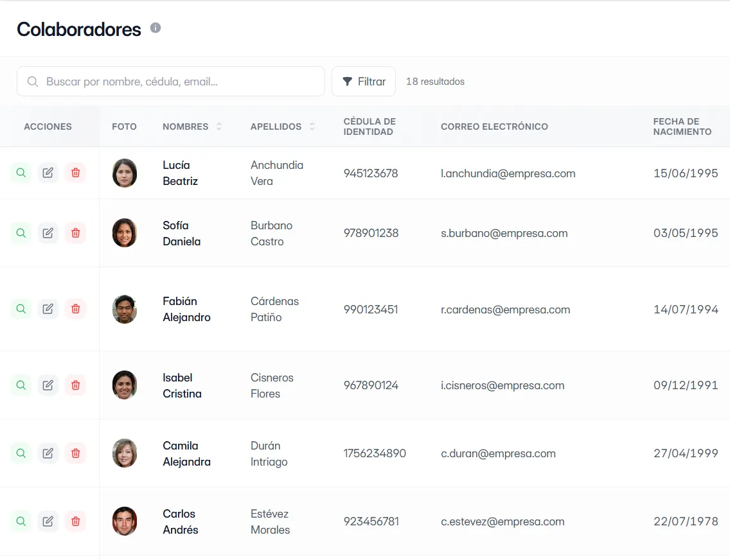This screenshot has height=560, width=730.
Task: Select email r.cardenas@empresa.com
Action: click(x=506, y=310)
